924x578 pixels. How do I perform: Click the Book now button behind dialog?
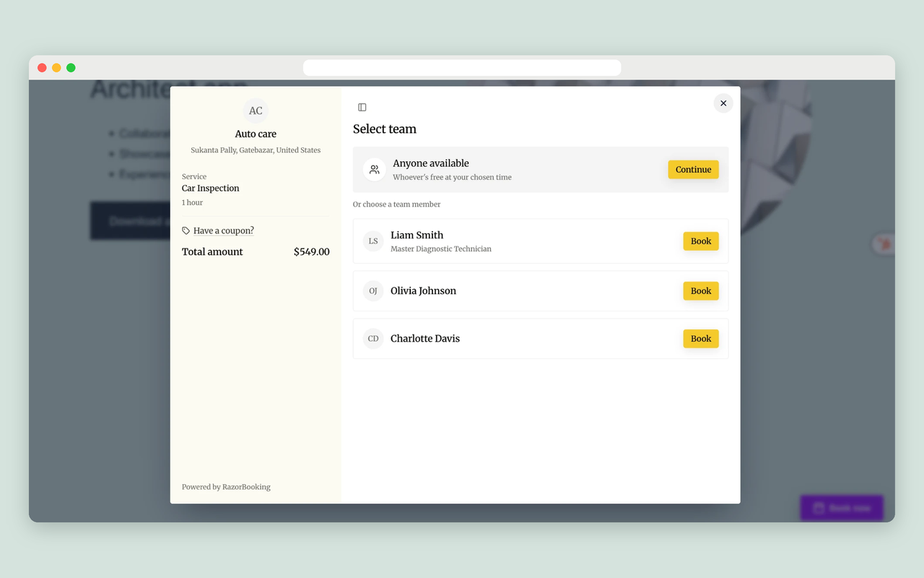click(842, 508)
